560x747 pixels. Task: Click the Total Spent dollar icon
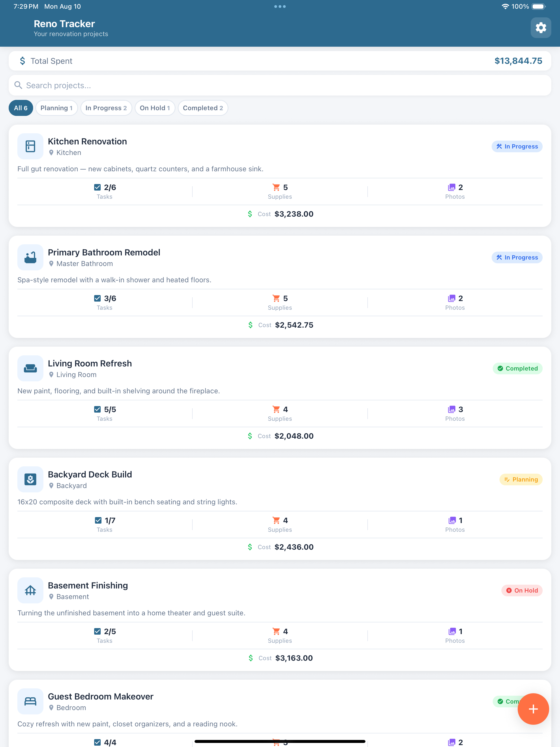point(23,61)
